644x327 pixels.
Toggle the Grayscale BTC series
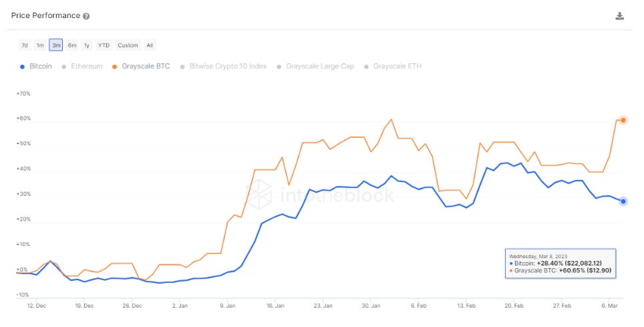click(x=141, y=66)
